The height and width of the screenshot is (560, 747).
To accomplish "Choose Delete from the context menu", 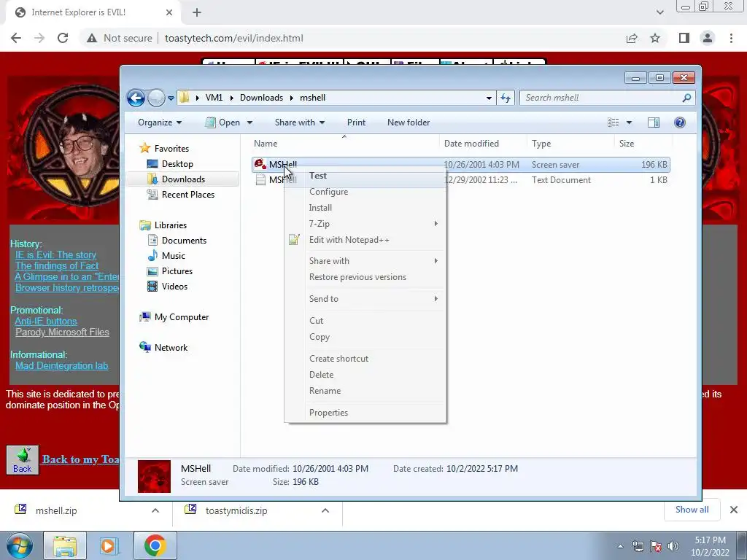I will 365,375.
